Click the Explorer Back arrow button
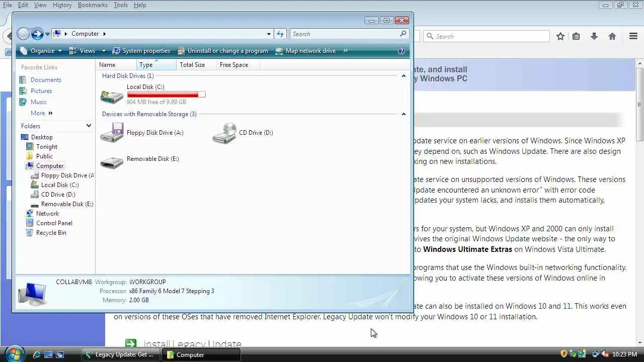This screenshot has width=644, height=362. click(x=23, y=34)
